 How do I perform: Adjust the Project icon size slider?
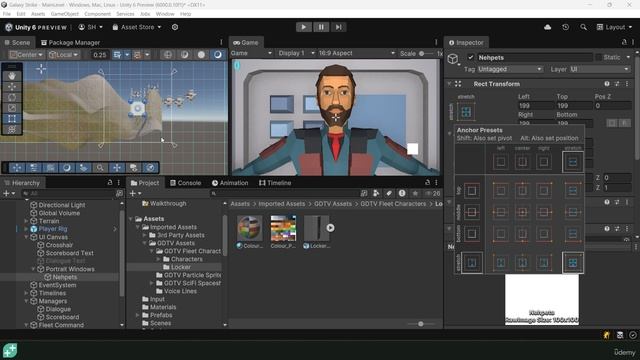coord(421,324)
